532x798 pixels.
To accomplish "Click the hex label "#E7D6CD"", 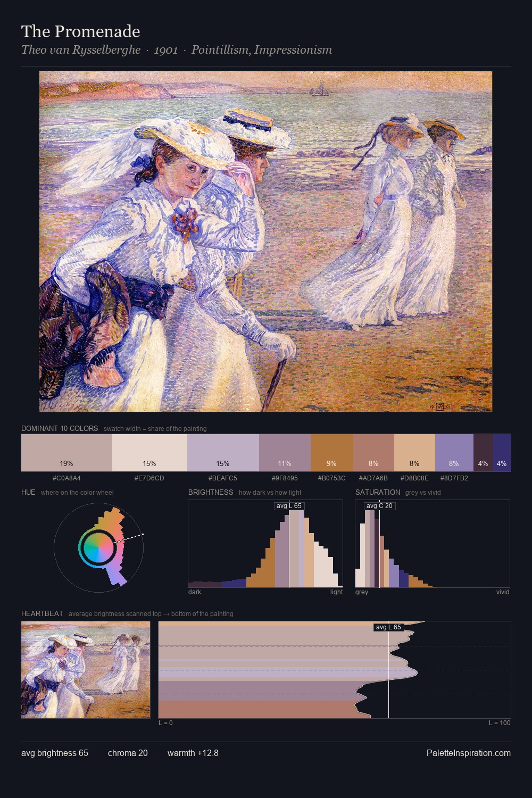I will pos(149,478).
